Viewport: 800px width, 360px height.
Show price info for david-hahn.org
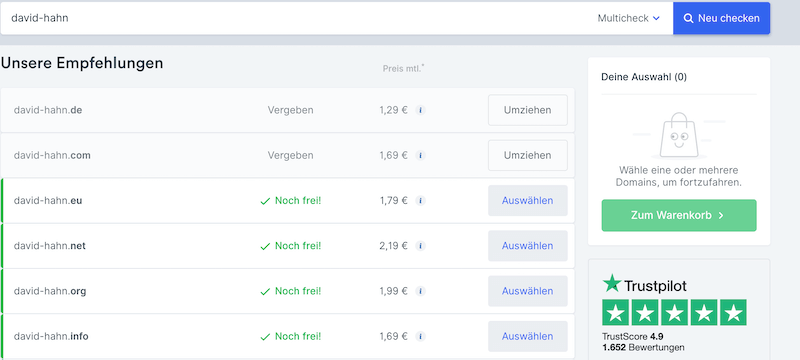[420, 291]
